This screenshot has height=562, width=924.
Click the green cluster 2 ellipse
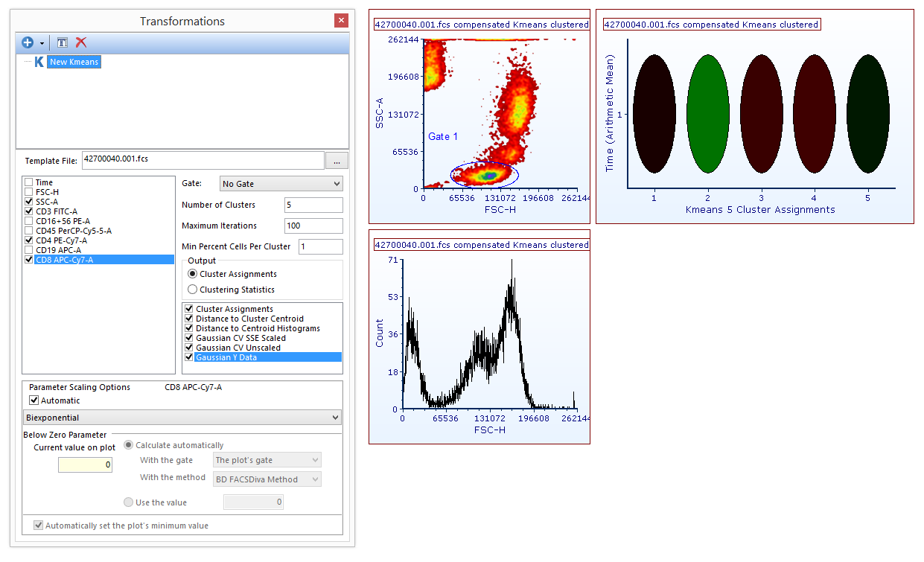(707, 114)
